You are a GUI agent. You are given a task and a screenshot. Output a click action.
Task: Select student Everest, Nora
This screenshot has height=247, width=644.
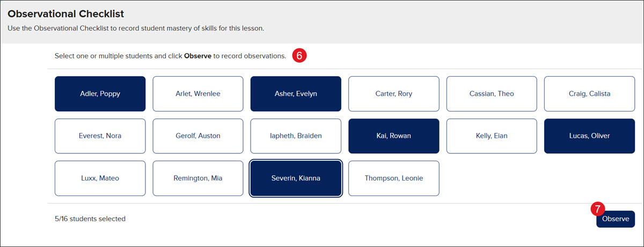[x=100, y=136]
